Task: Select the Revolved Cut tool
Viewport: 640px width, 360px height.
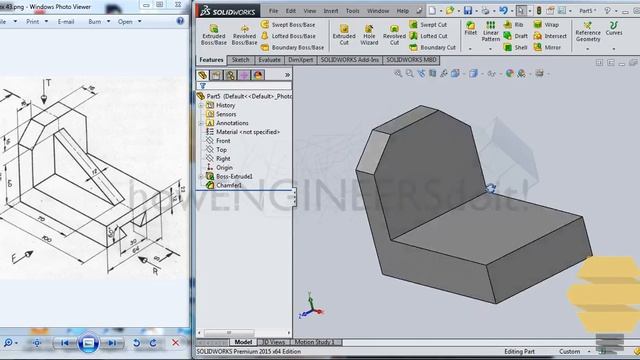Action: pyautogui.click(x=394, y=34)
